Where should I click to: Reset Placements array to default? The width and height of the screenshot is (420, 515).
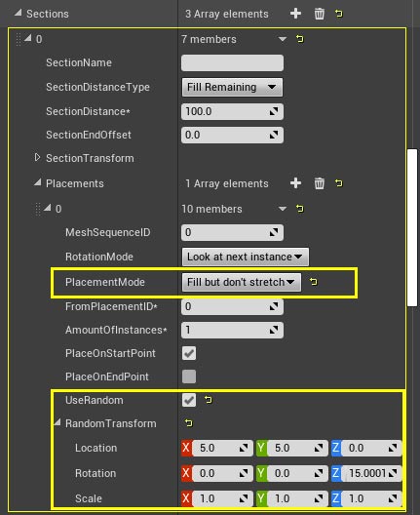pos(338,183)
